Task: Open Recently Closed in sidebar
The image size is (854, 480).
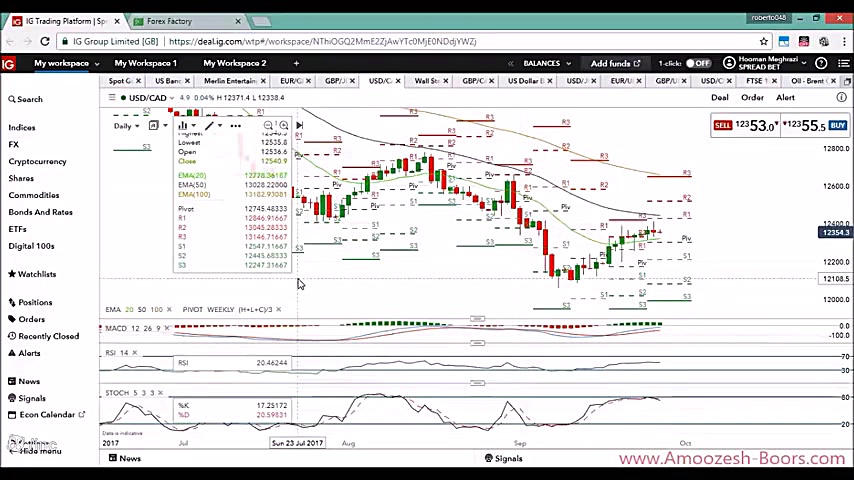Action: [44, 336]
